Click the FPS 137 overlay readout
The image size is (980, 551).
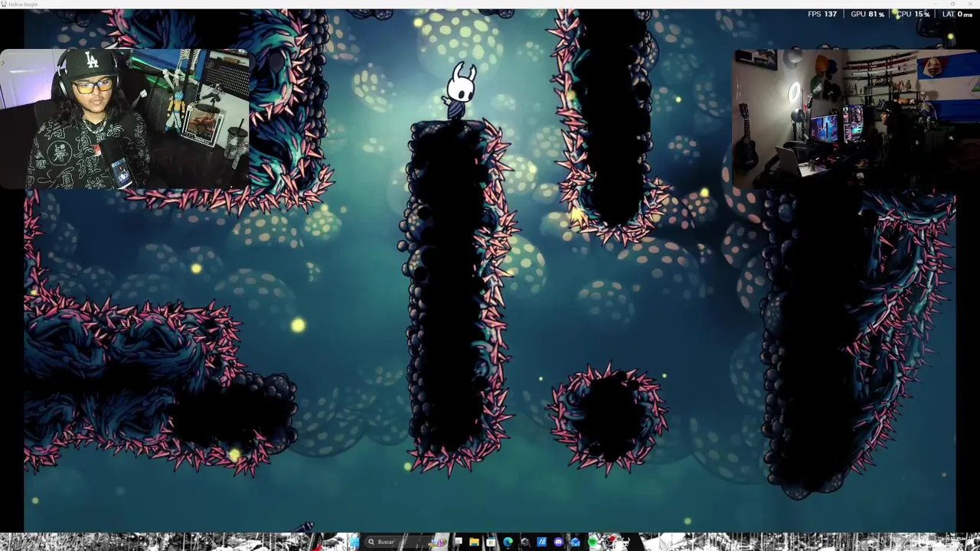(x=822, y=15)
